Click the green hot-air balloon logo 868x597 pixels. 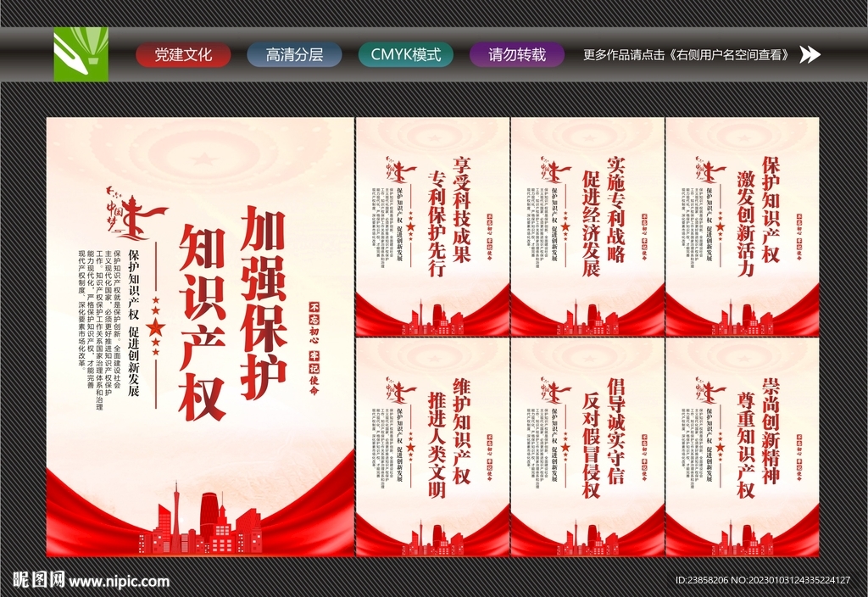[x=81, y=54]
